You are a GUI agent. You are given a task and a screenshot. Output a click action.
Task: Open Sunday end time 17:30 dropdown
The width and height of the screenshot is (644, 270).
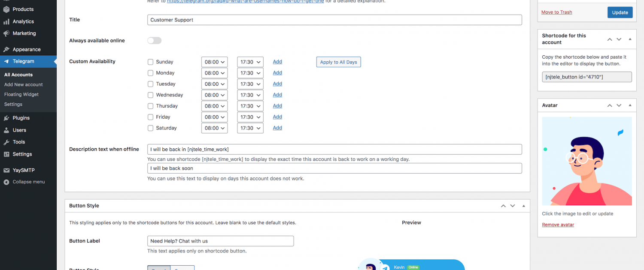(x=250, y=62)
